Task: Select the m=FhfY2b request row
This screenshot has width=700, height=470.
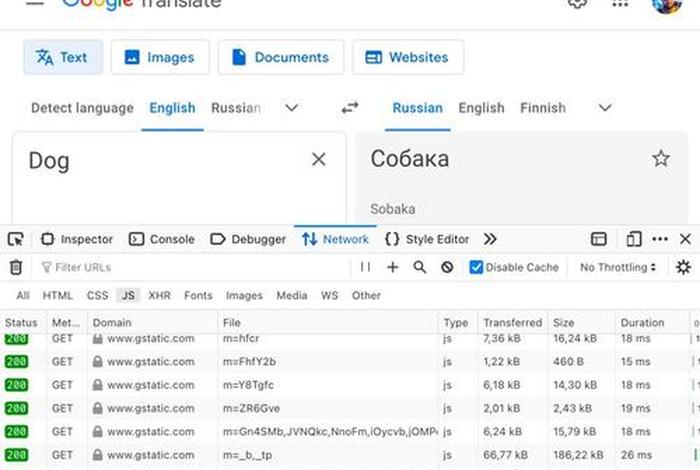Action: pos(350,362)
